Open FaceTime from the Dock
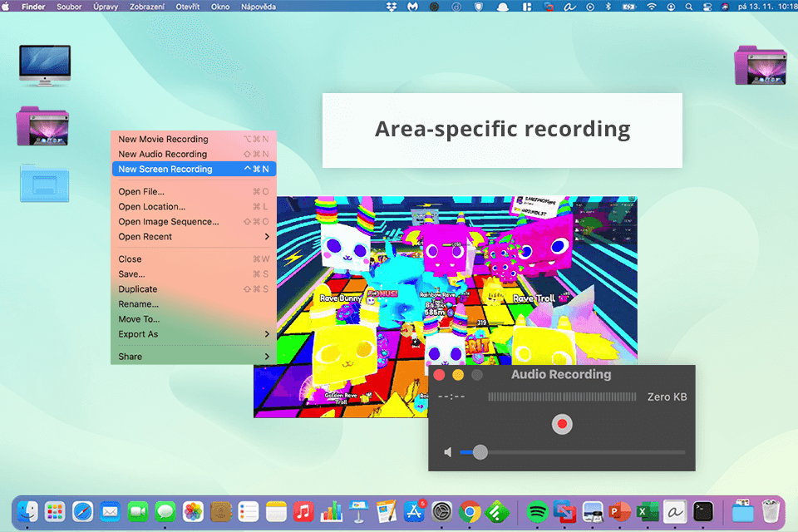Image resolution: width=798 pixels, height=532 pixels. click(x=137, y=512)
